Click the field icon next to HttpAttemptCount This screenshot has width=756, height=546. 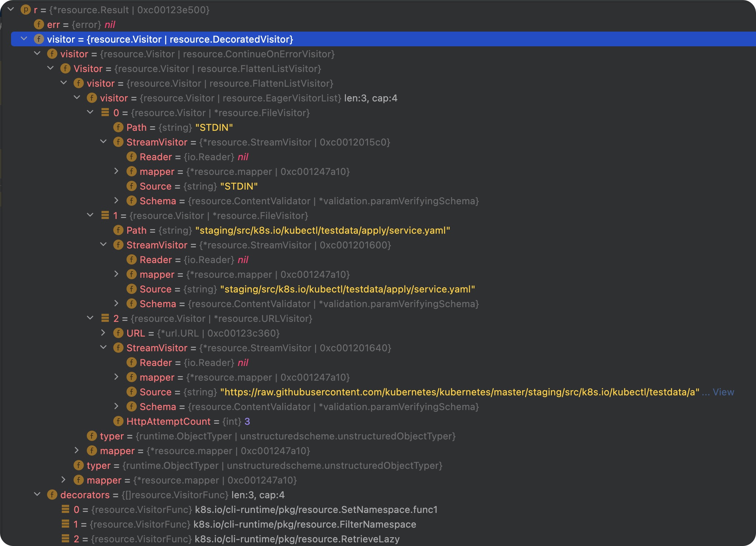[118, 421]
